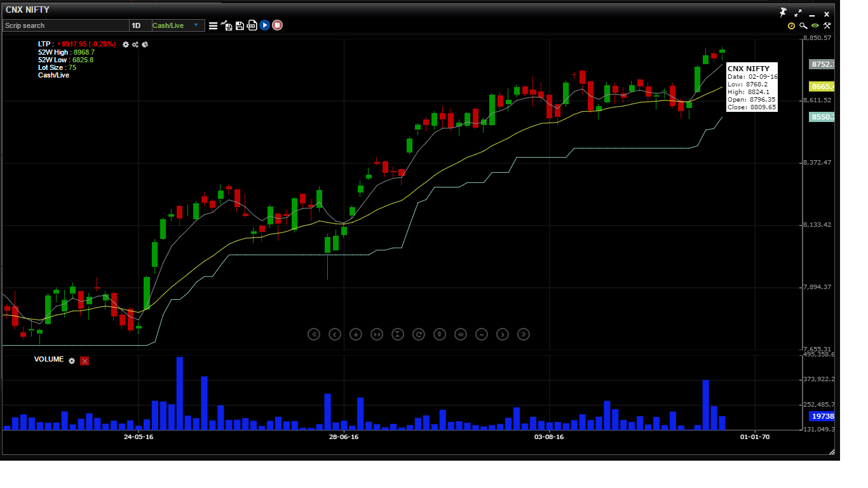This screenshot has height=488, width=868.
Task: Click the magnifier zoom icon
Action: [x=803, y=25]
